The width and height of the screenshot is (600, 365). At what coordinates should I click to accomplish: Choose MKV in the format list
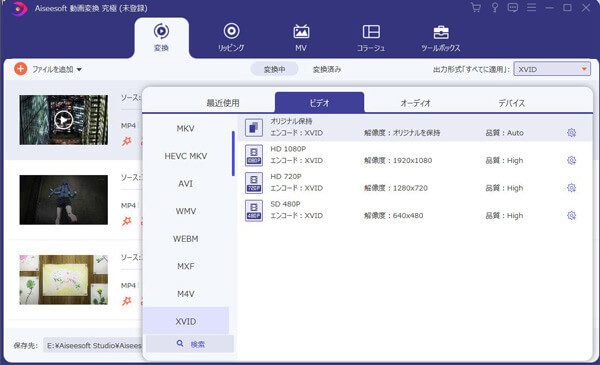[186, 129]
